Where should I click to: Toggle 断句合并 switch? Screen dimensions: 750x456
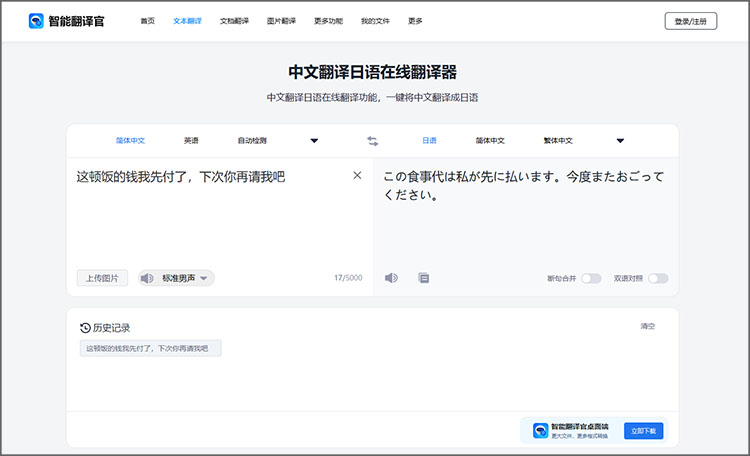591,278
